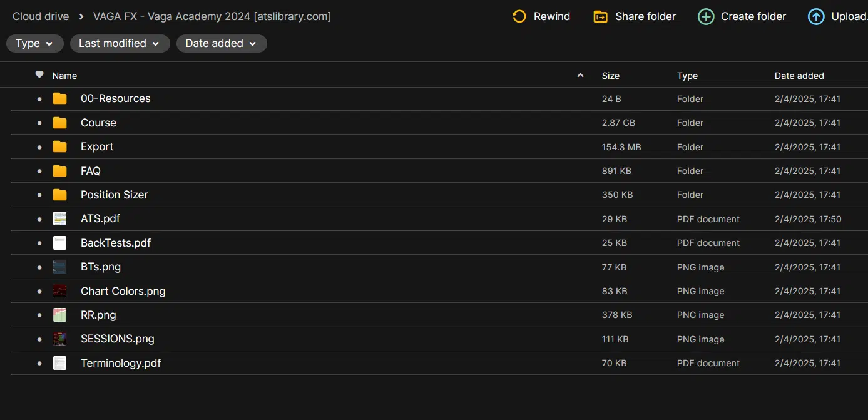
Task: Open the SESSIONS.png file name
Action: pyautogui.click(x=117, y=339)
